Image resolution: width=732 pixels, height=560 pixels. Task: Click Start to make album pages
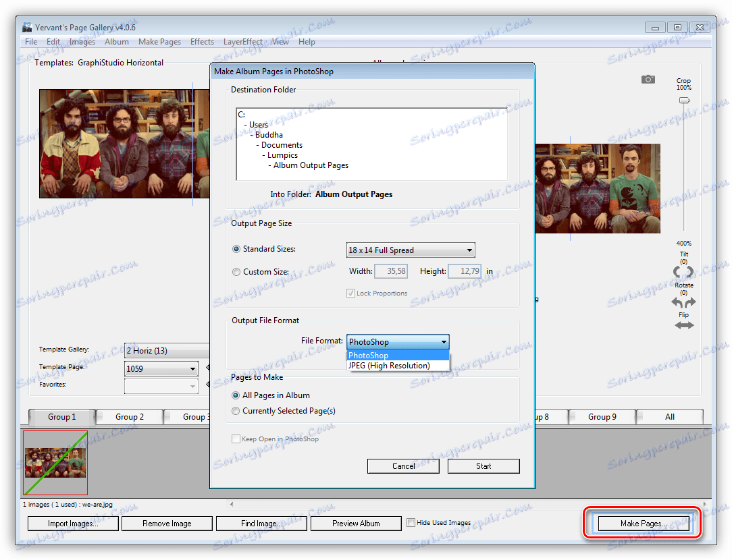click(483, 466)
